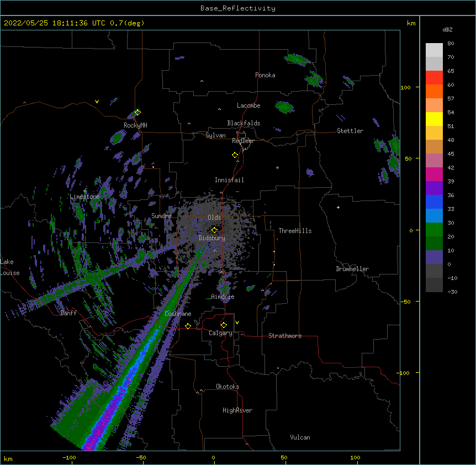Click the Limestone label
The height and width of the screenshot is (465, 476).
click(84, 197)
